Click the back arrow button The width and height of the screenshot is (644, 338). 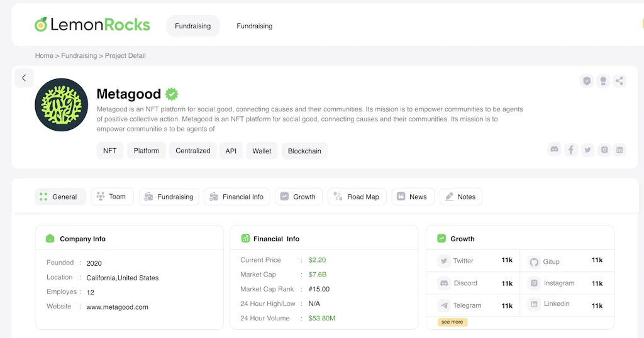point(24,78)
